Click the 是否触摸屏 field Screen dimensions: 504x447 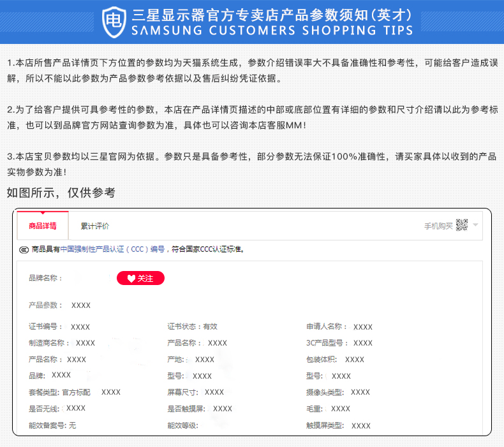[200, 409]
